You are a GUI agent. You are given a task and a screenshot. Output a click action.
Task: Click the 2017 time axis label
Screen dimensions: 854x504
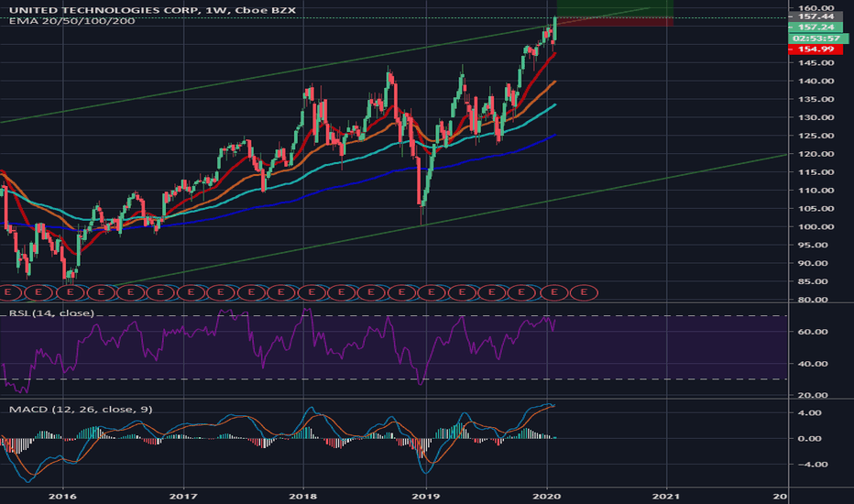click(x=183, y=497)
